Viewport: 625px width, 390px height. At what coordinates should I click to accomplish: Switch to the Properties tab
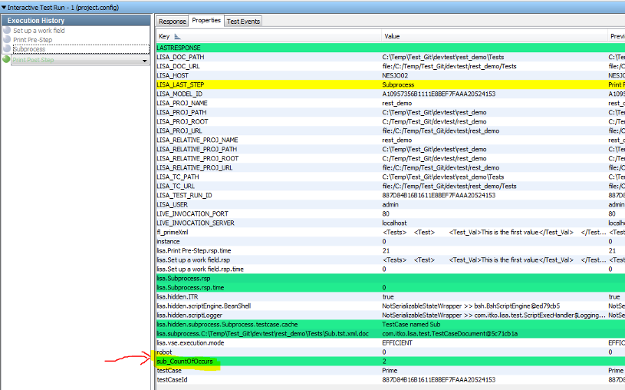[206, 20]
